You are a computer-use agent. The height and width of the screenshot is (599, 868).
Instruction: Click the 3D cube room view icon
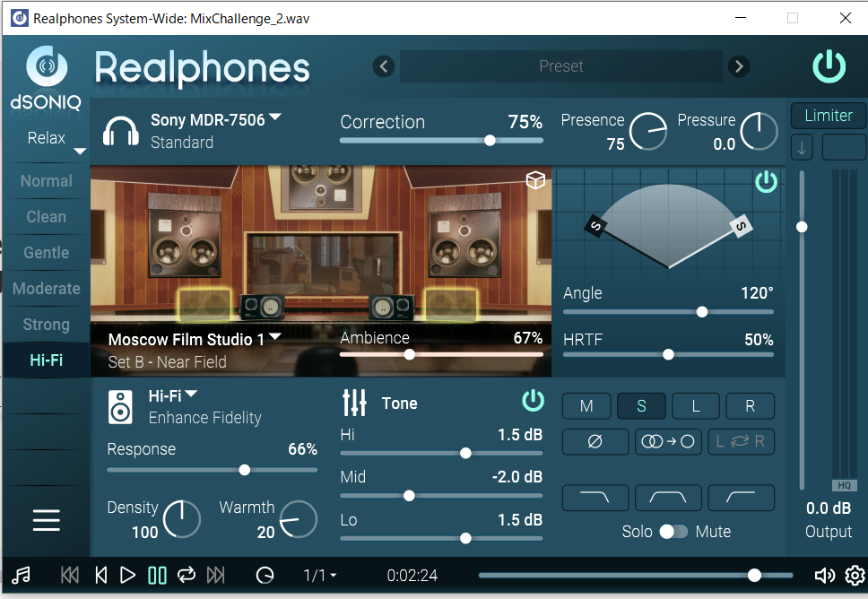(x=535, y=180)
